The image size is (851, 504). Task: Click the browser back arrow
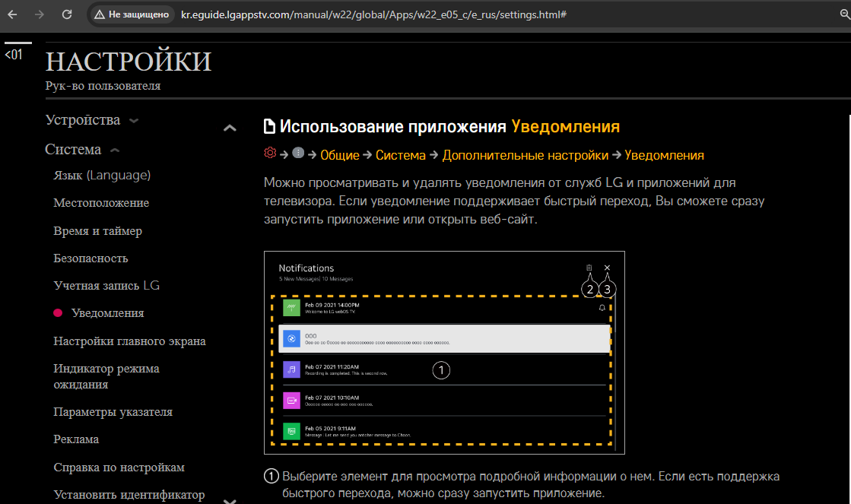pos(13,14)
